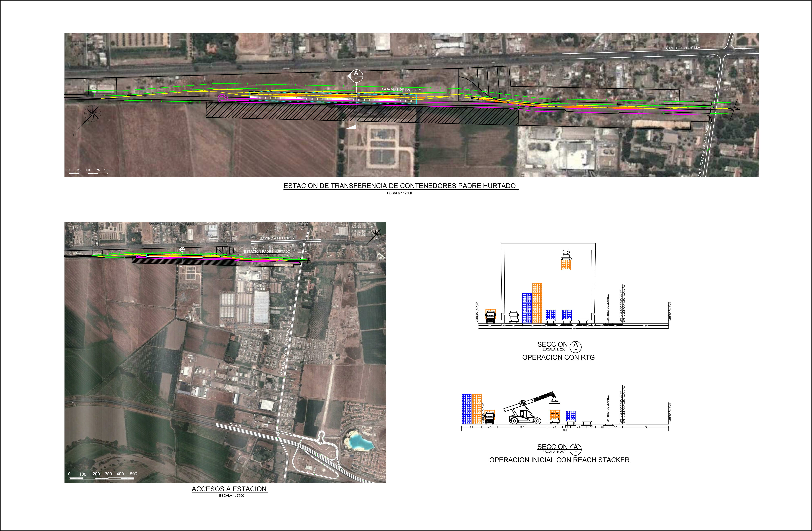Screen dimensions: 812x531
Task: Select the 'OPERACION CON RTG' caption
Action: tap(559, 357)
